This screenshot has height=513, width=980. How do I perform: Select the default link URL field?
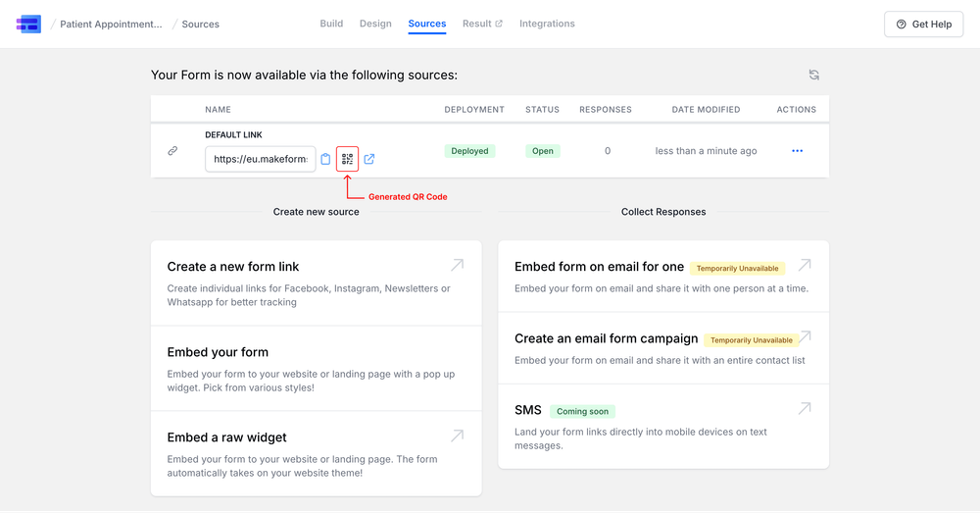(x=260, y=159)
